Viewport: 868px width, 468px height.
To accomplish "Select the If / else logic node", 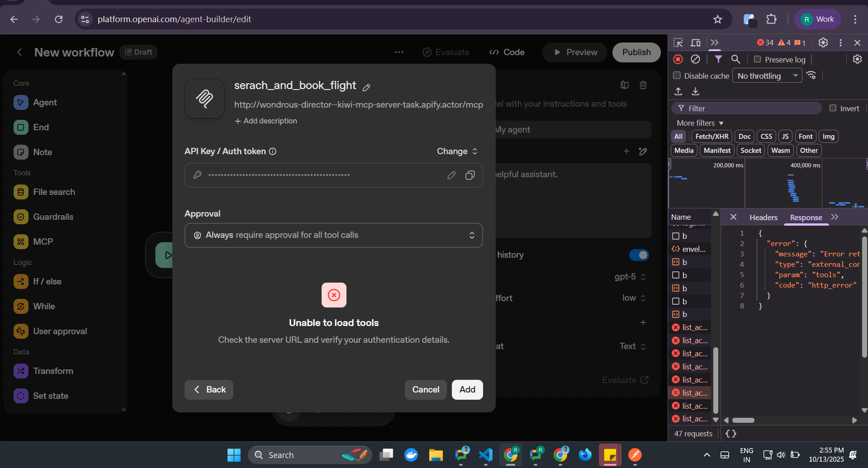I will pyautogui.click(x=38, y=282).
